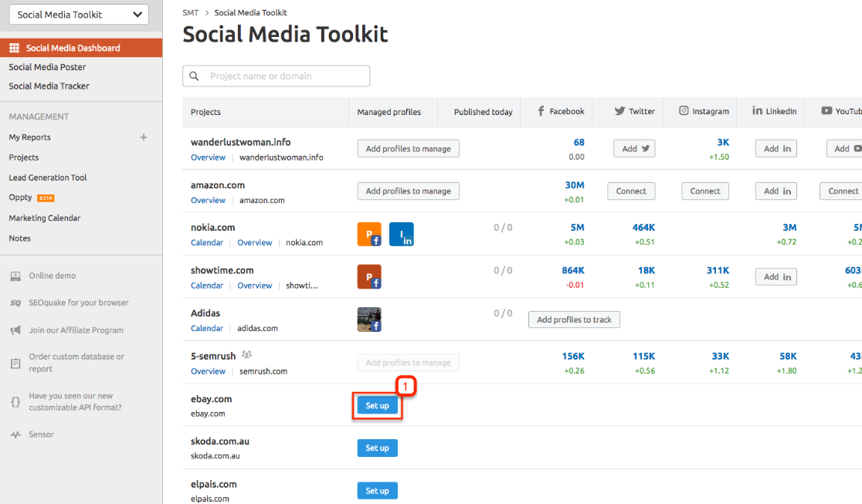Go to Social Media Tracker
Viewport: 862px width, 504px height.
coord(49,86)
